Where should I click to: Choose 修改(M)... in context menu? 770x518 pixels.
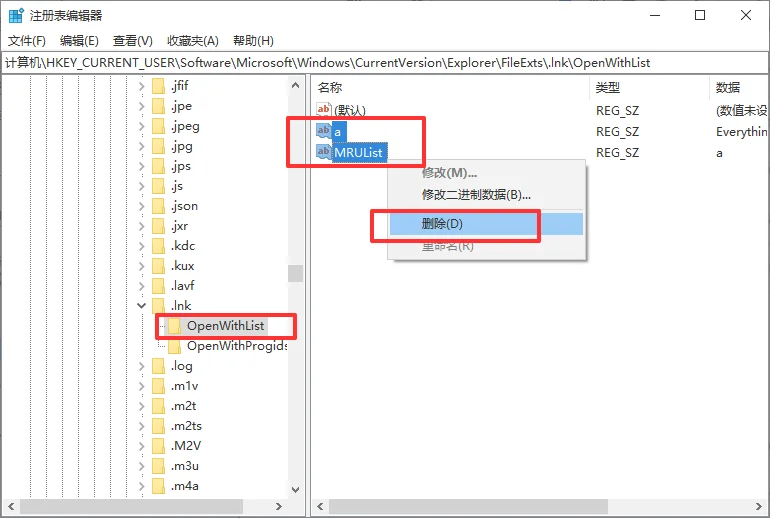[x=486, y=173]
